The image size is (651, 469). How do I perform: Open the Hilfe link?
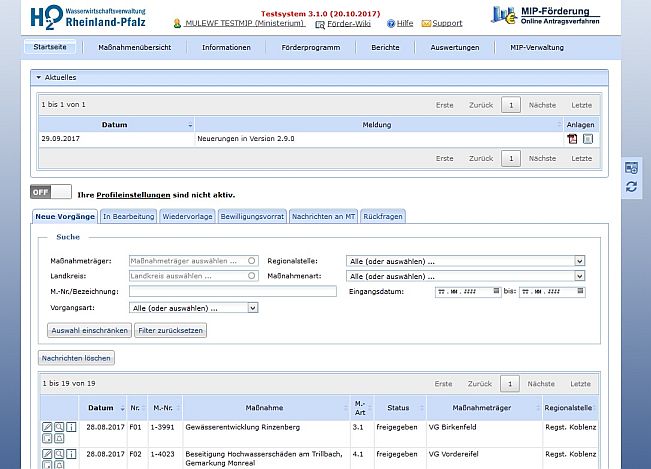405,23
